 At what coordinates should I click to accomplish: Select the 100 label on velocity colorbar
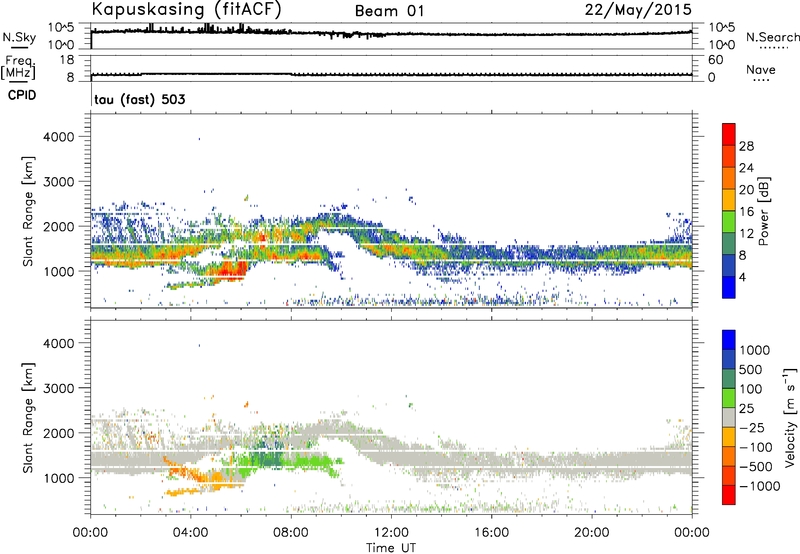pos(751,389)
